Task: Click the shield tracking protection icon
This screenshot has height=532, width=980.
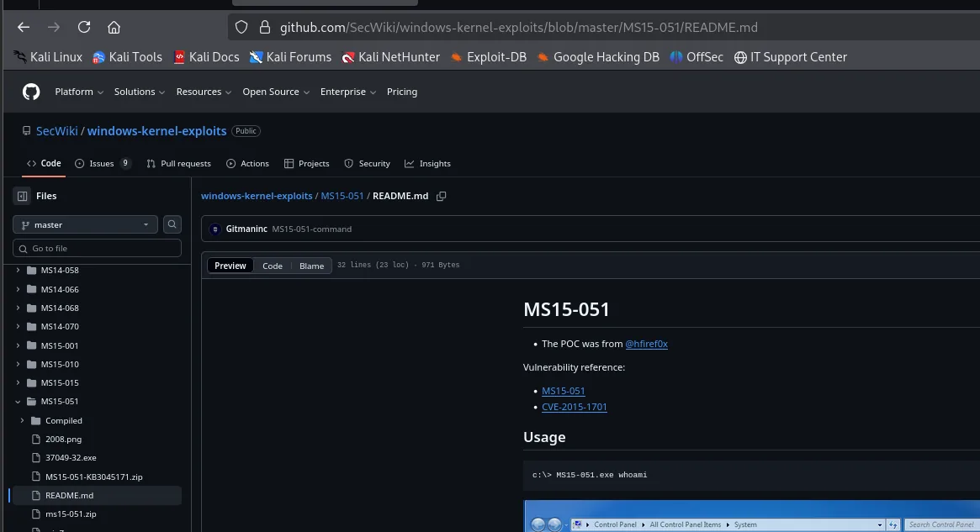Action: click(x=241, y=27)
